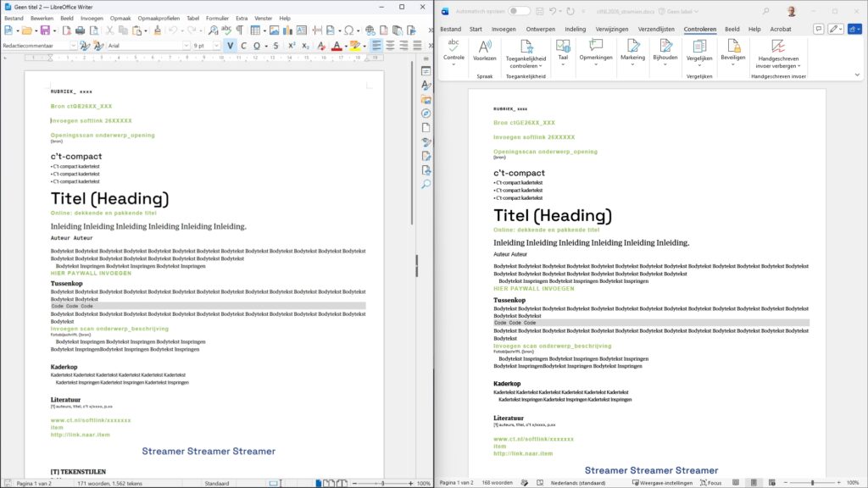Insert image via LibreOffice toolbar icon

[x=274, y=31]
